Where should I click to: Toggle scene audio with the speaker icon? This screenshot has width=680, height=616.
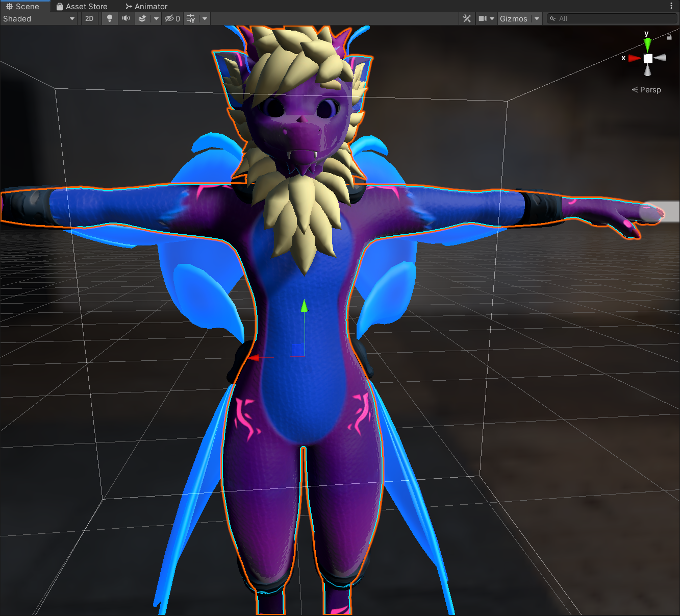(x=126, y=18)
